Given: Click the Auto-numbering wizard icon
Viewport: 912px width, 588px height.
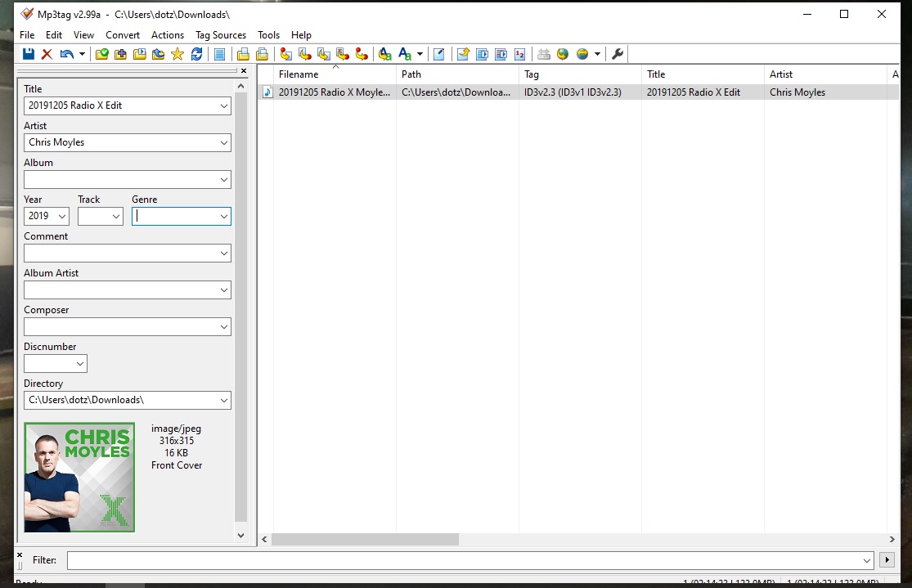Looking at the screenshot, I should 520,54.
